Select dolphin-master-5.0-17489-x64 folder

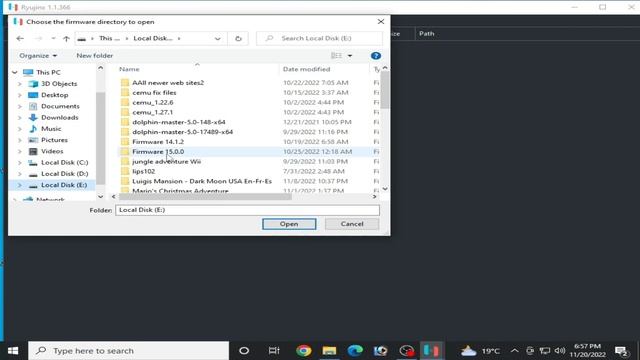182,132
